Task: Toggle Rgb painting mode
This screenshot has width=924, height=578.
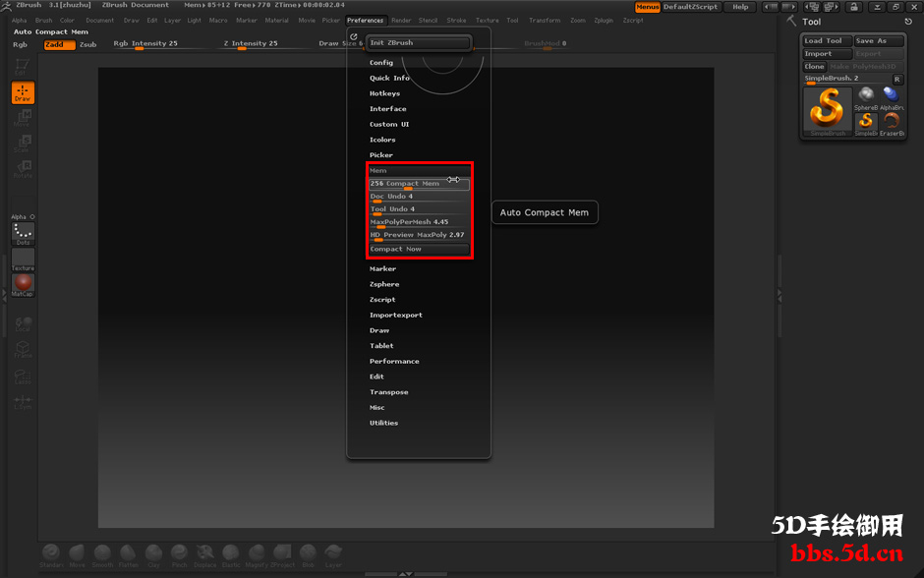Action: pos(20,45)
